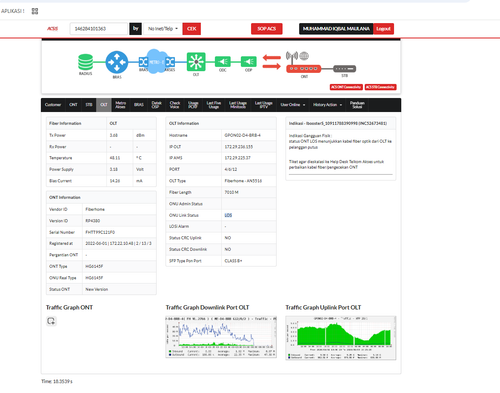500x393 pixels.
Task: Click the ACS ONT Connectivity button
Action: tap(346, 87)
